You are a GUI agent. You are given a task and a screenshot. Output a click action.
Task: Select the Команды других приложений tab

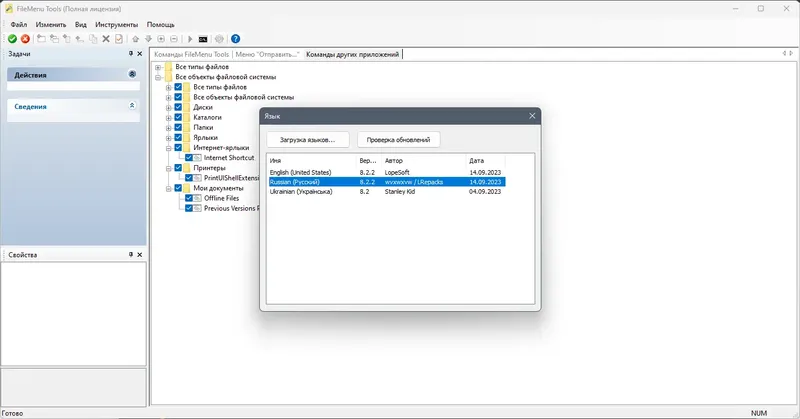pos(353,54)
